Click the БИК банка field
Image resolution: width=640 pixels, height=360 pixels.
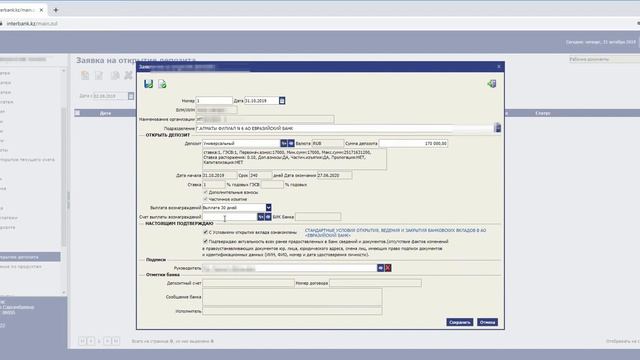pos(318,217)
